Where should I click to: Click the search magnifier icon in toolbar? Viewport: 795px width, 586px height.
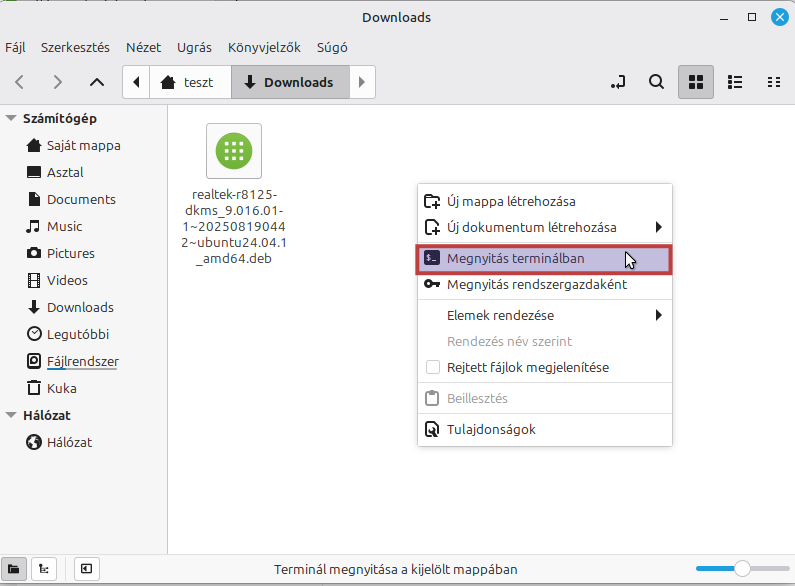pos(656,82)
